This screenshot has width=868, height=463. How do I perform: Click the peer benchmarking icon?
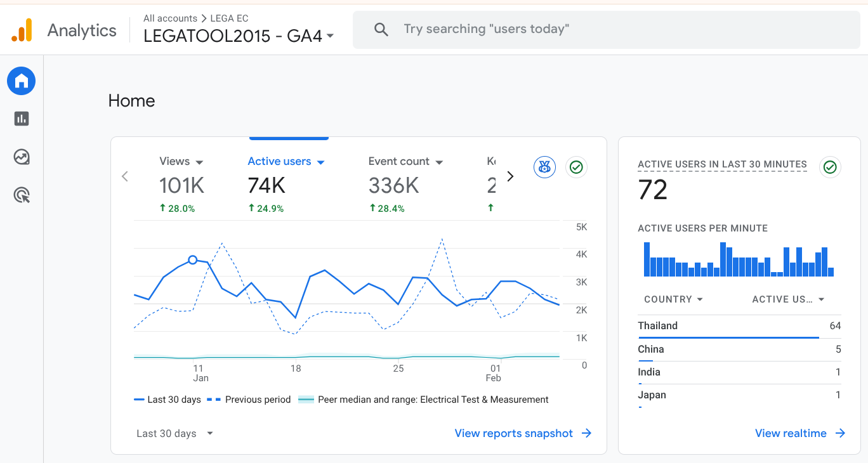pyautogui.click(x=544, y=167)
